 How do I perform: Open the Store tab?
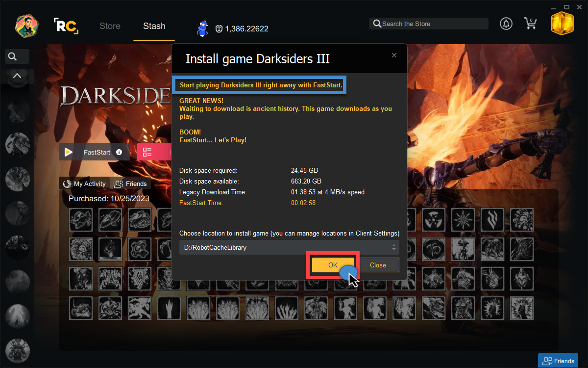coord(110,26)
